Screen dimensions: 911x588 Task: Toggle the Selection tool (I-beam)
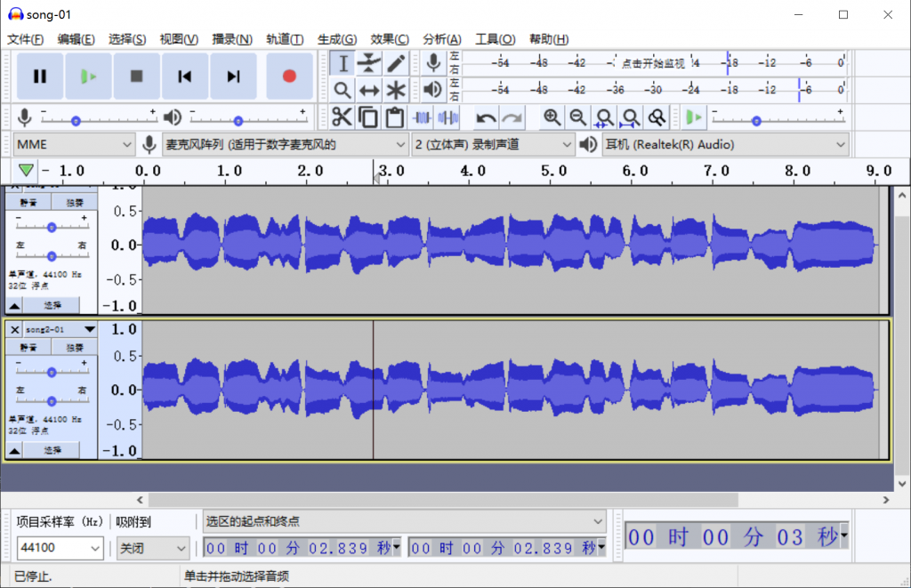[342, 63]
